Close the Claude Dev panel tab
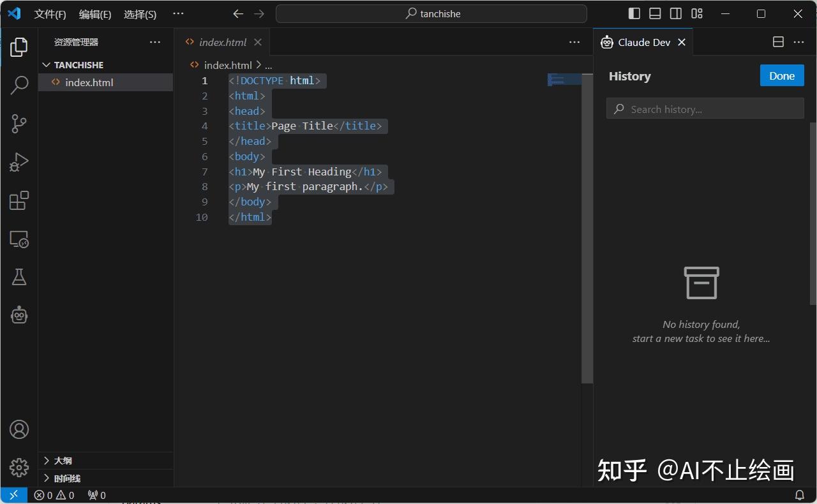This screenshot has width=817, height=504. click(682, 42)
